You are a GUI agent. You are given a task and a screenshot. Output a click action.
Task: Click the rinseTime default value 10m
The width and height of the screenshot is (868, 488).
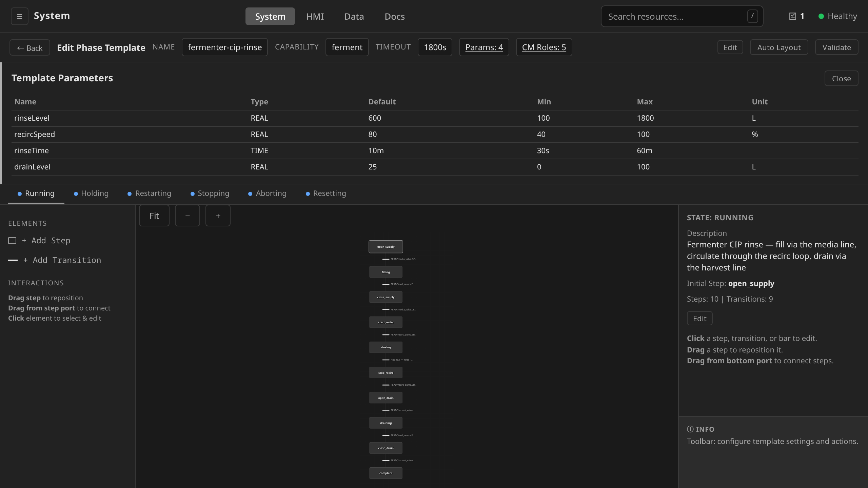pos(376,150)
